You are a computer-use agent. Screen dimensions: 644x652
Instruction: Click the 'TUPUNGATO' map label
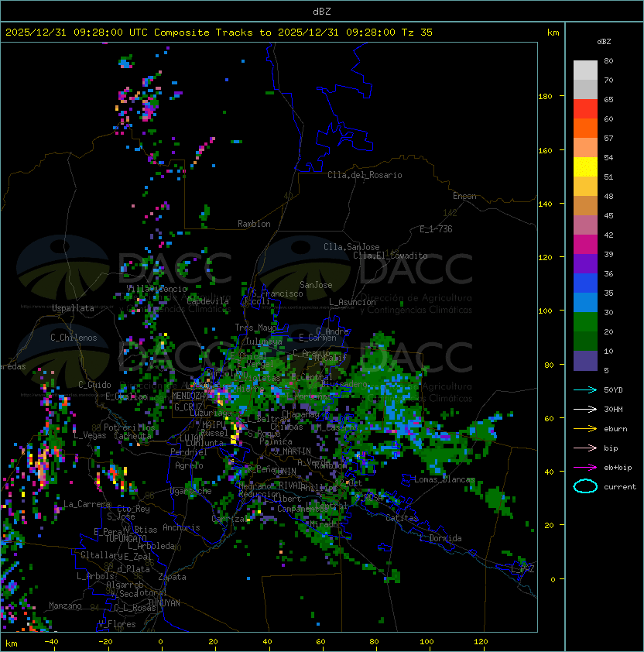pos(125,539)
